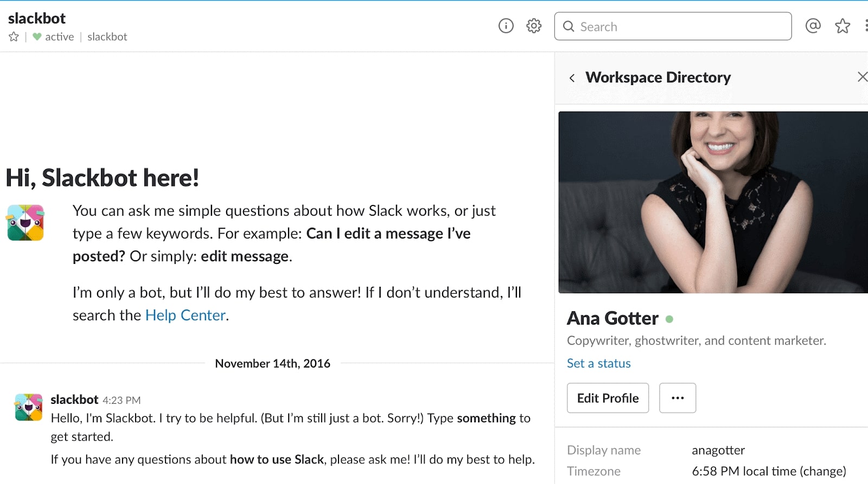Click the display name value anagotter
Viewport: 868px width, 484px height.
click(x=718, y=450)
